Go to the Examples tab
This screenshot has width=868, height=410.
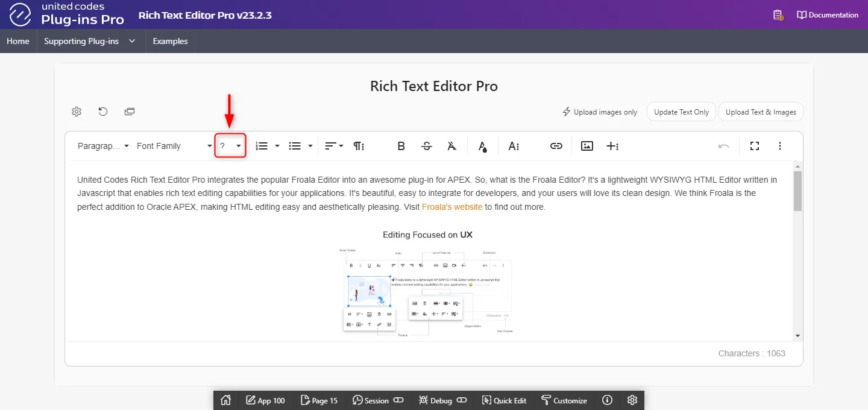click(170, 41)
